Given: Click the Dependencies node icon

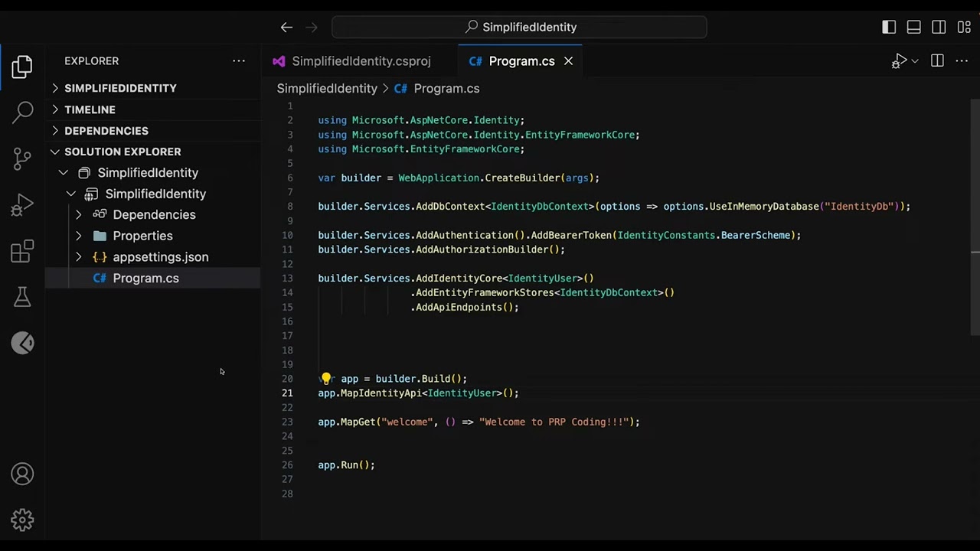Looking at the screenshot, I should click(x=100, y=215).
